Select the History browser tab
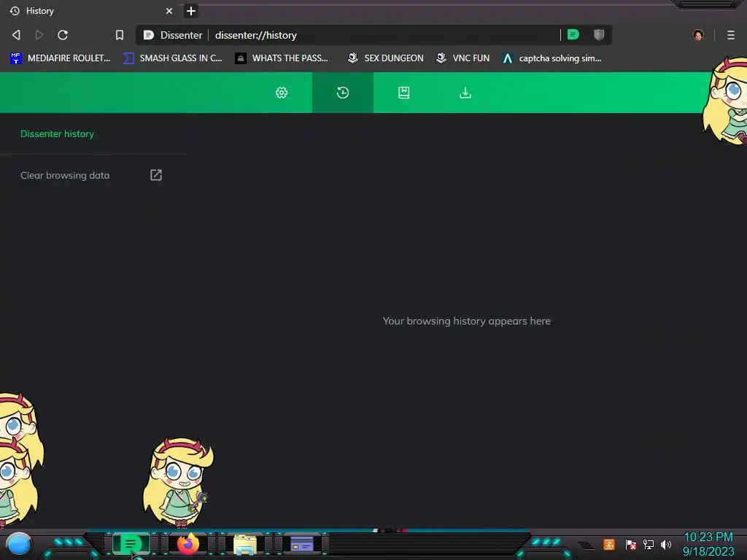This screenshot has width=747, height=560. pos(90,11)
